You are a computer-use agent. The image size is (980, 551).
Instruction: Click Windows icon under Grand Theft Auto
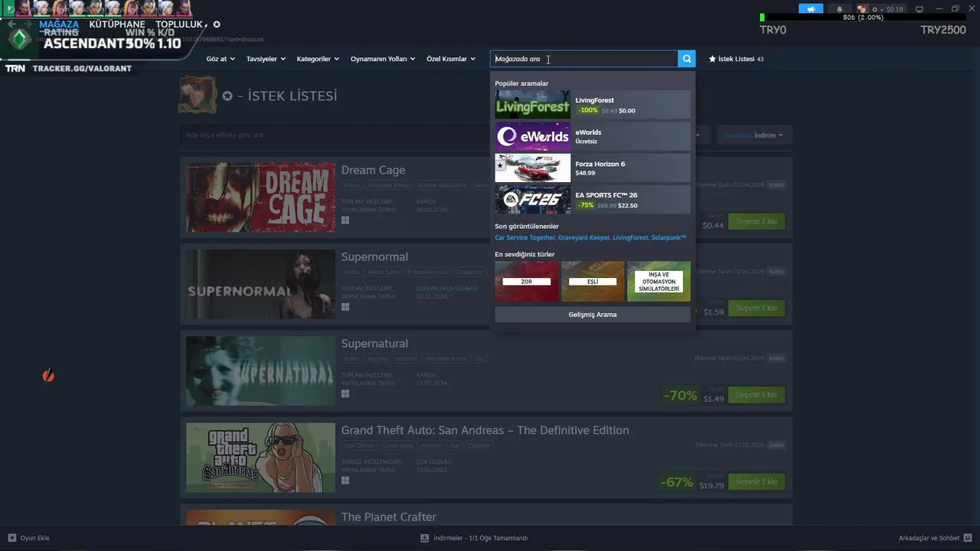[345, 481]
